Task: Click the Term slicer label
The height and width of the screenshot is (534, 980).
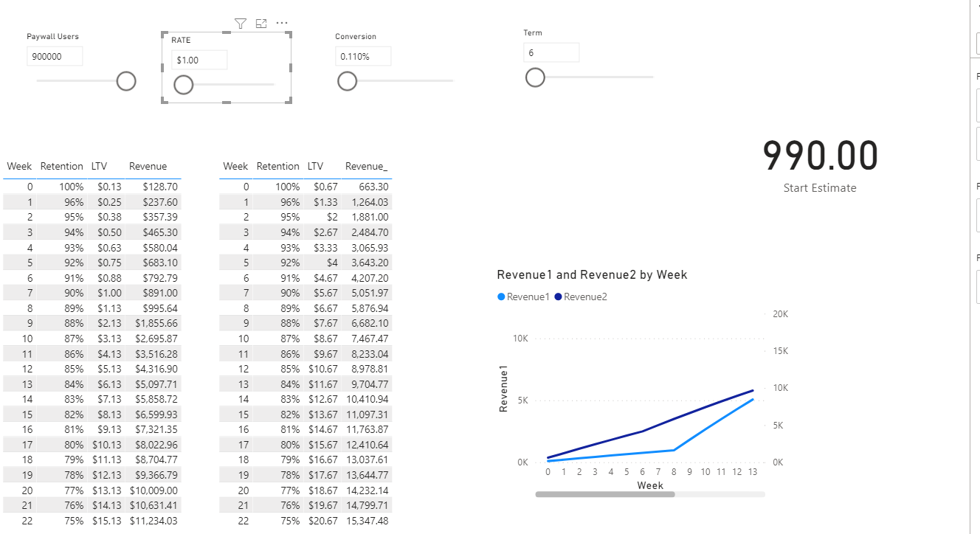Action: [x=533, y=32]
